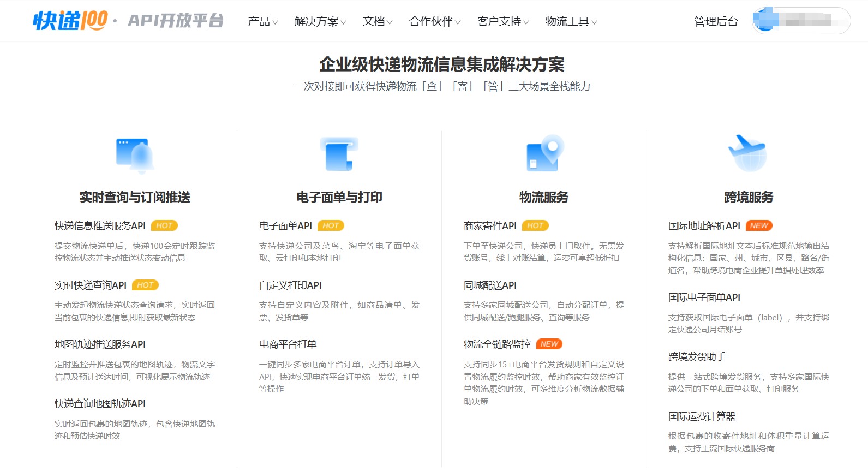The width and height of the screenshot is (868, 470).
Task: Click the 电子面单与打印 printer icon
Action: [x=339, y=154]
